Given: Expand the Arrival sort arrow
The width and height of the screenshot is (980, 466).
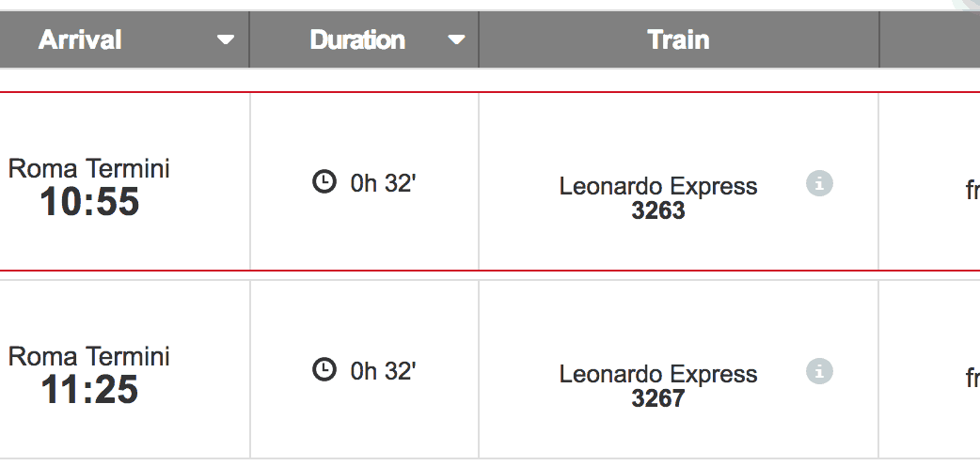Looking at the screenshot, I should 225,40.
